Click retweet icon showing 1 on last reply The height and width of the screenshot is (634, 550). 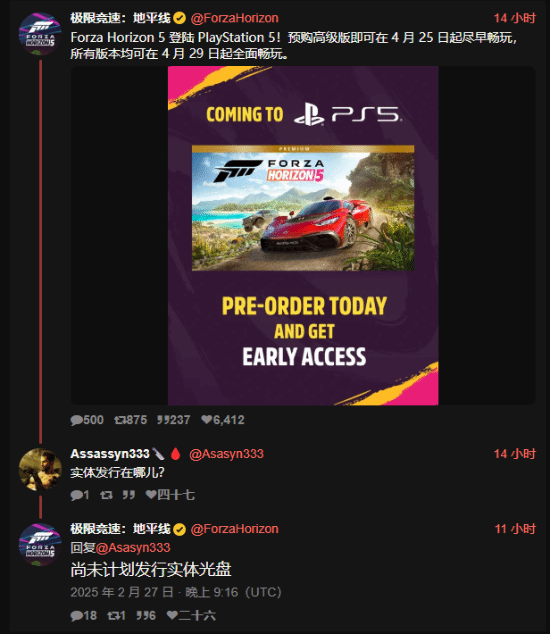click(113, 616)
